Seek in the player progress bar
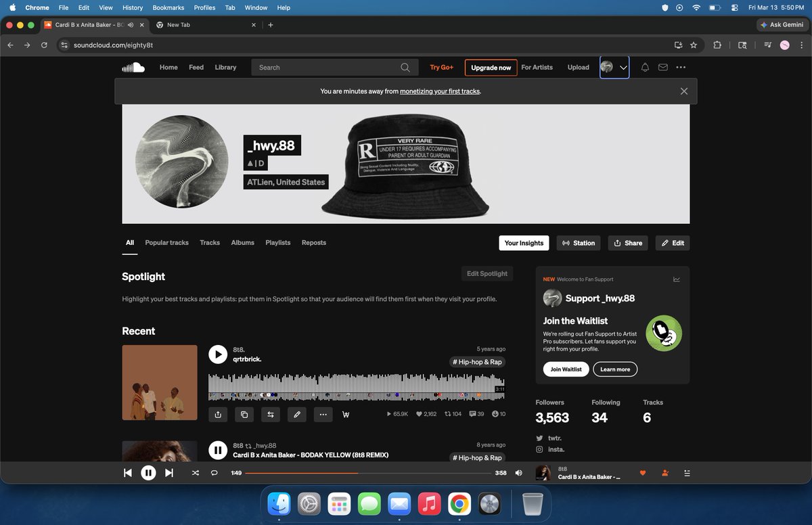 (x=368, y=473)
